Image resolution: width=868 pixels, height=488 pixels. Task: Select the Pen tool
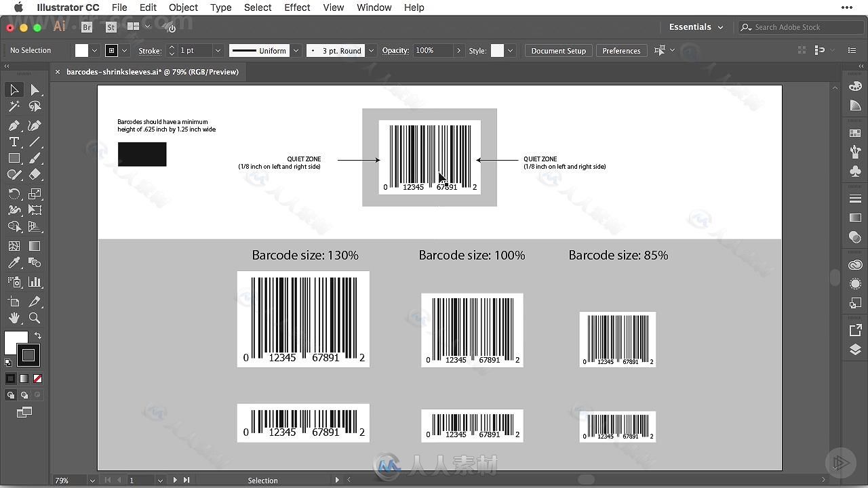[14, 125]
